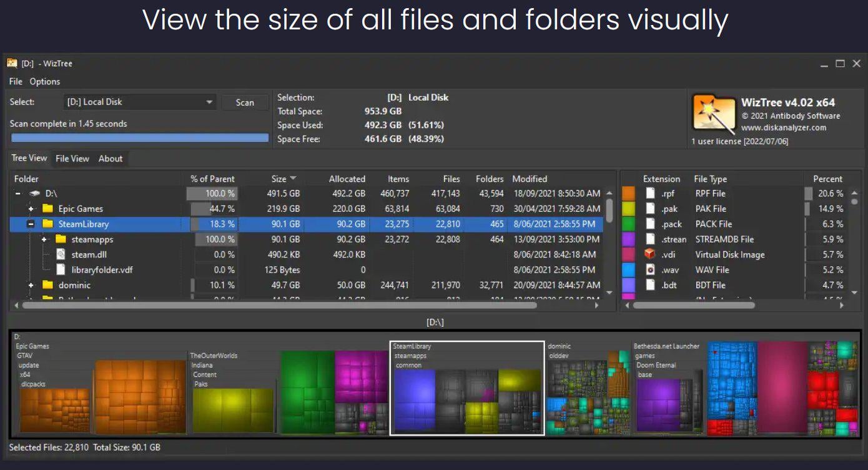Collapse the D:\ root node
The image size is (868, 470).
pyautogui.click(x=18, y=194)
